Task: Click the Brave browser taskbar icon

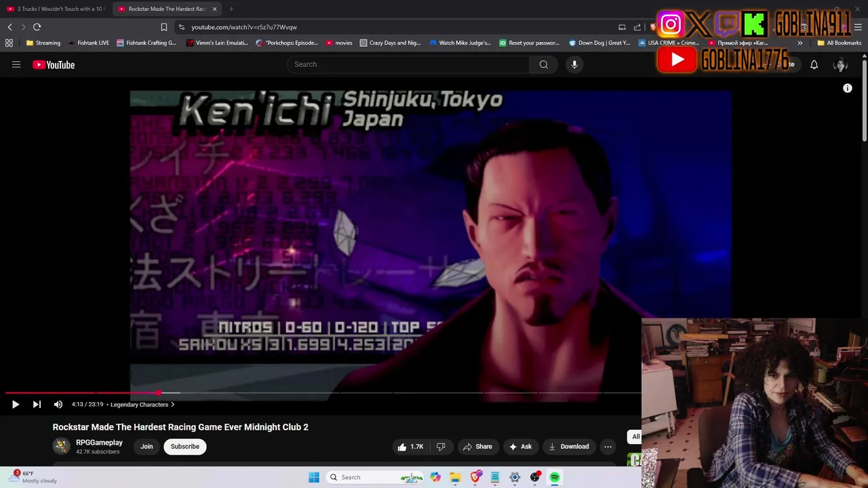Action: point(475,477)
